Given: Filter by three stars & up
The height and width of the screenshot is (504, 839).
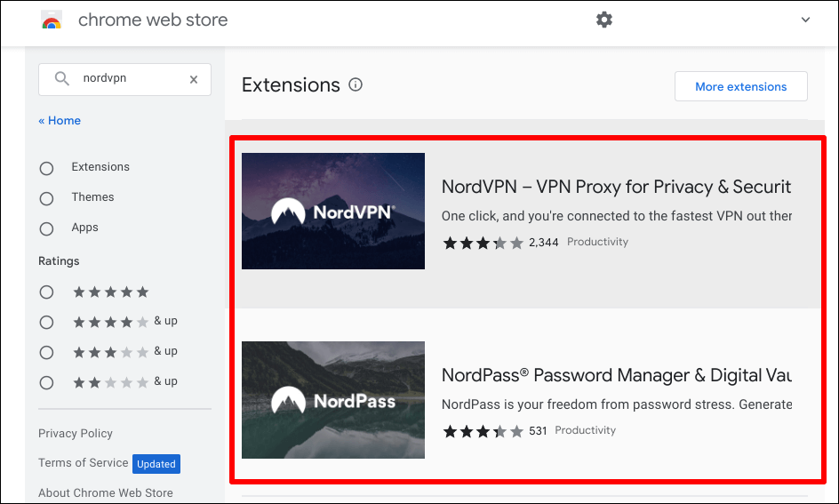Looking at the screenshot, I should tap(46, 353).
